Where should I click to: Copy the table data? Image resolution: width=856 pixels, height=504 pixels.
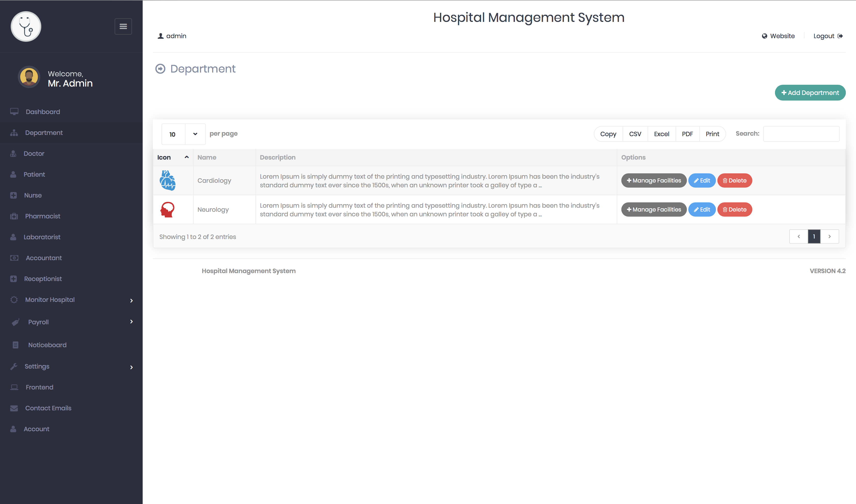click(x=608, y=134)
